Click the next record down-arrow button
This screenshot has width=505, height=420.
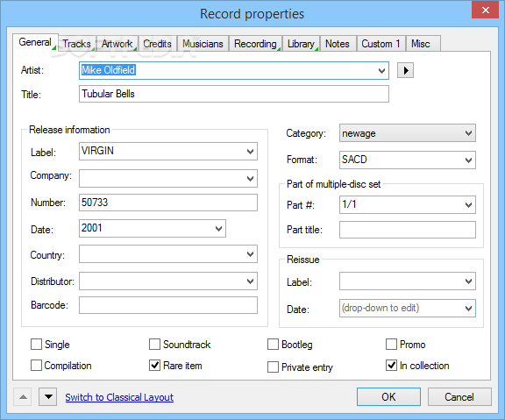click(x=48, y=397)
